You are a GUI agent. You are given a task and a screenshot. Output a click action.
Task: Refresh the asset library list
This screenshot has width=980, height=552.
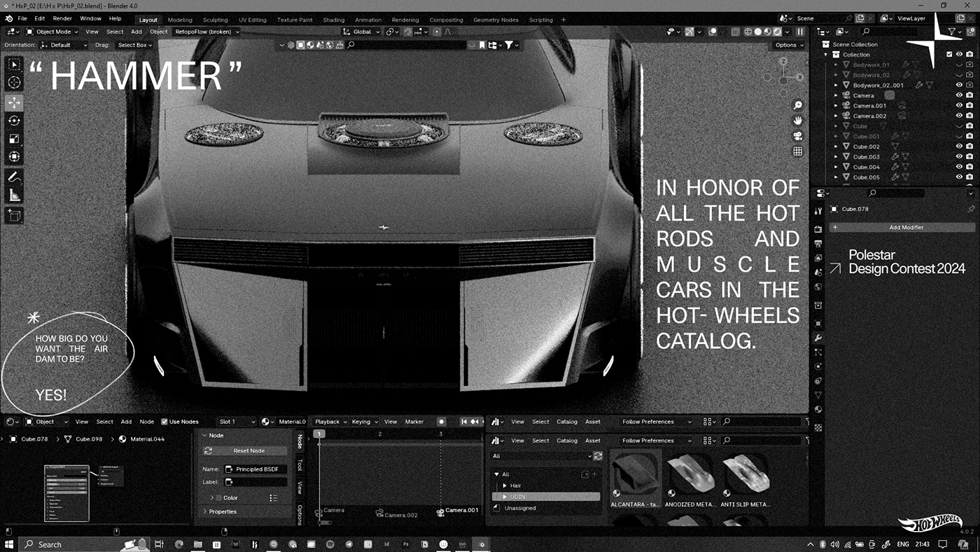pos(598,456)
